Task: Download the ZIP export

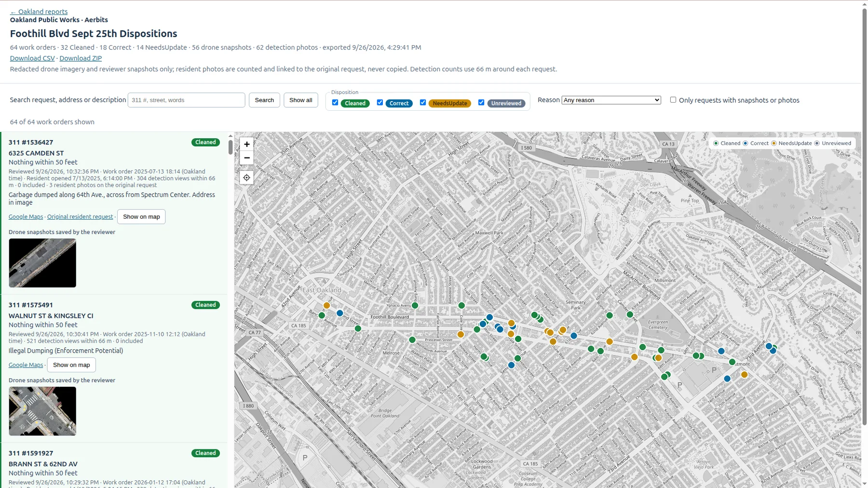Action: coord(81,58)
